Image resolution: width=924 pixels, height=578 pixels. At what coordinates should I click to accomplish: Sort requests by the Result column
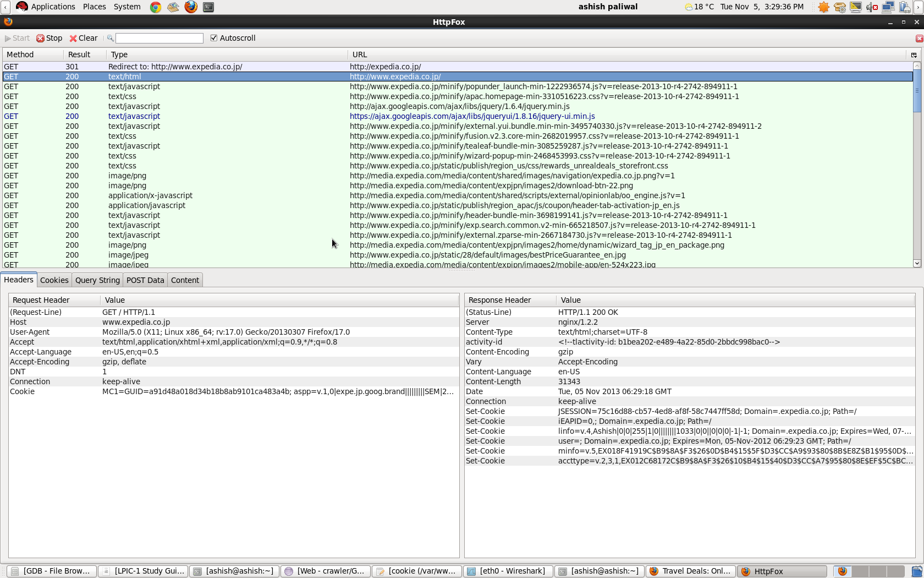(85, 54)
